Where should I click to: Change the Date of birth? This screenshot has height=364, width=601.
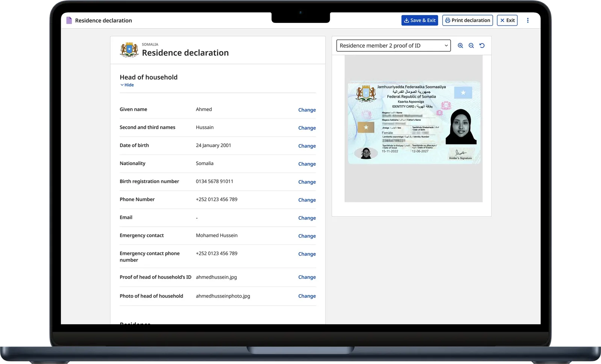(x=307, y=146)
